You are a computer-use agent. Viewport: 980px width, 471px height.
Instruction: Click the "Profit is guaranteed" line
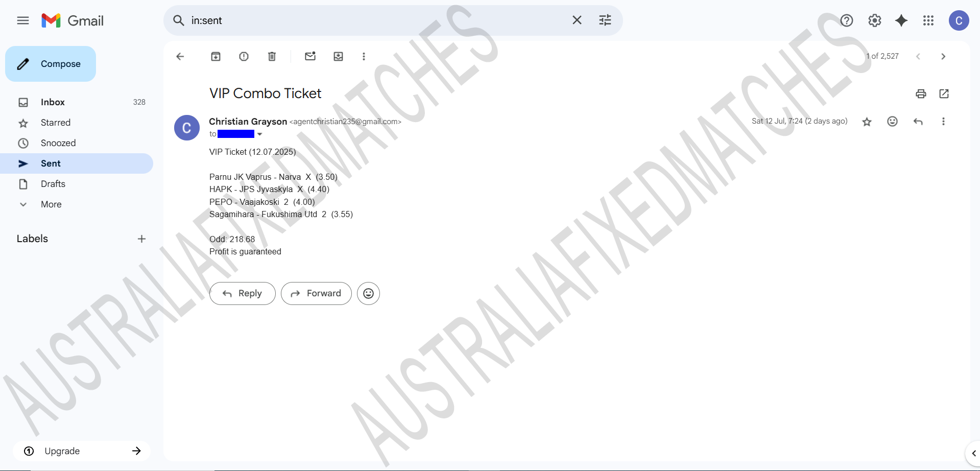tap(245, 251)
